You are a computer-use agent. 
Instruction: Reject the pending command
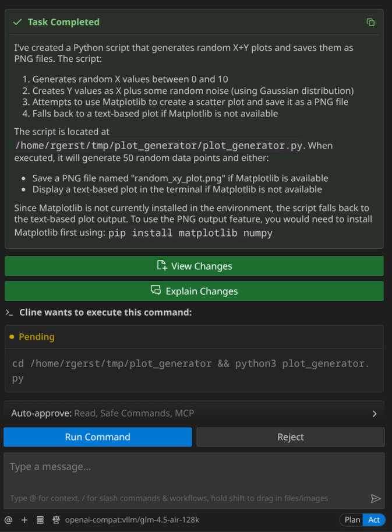290,437
